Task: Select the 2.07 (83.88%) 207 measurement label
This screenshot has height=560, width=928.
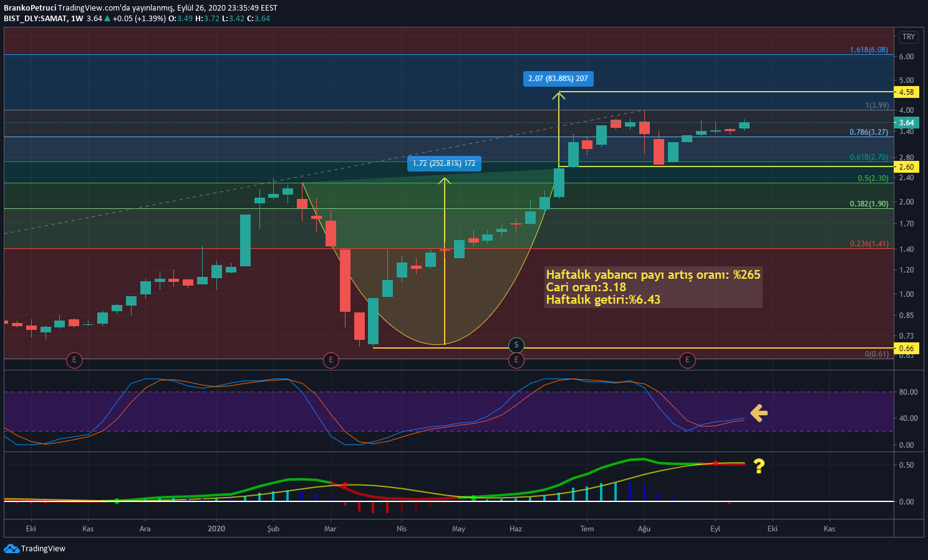Action: tap(558, 79)
